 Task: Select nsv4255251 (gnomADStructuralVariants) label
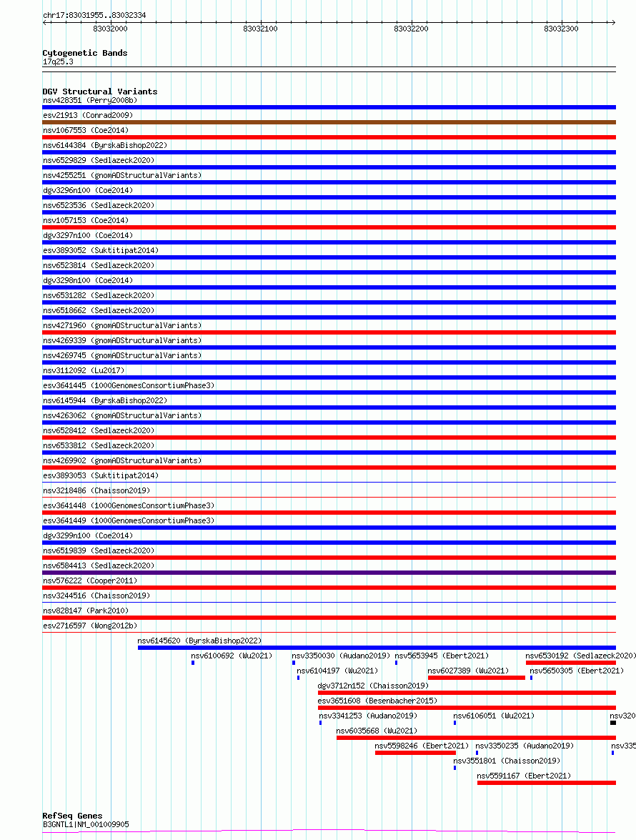(x=122, y=175)
